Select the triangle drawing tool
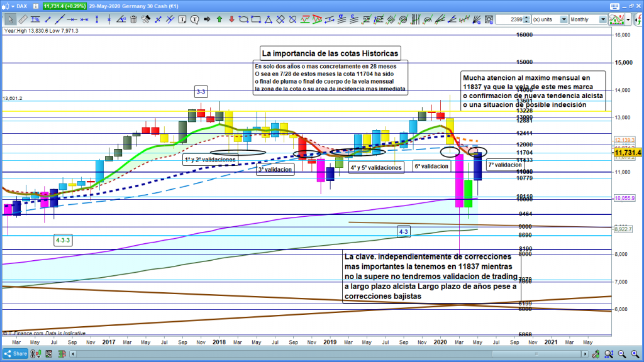The height and width of the screenshot is (362, 644). [x=268, y=19]
